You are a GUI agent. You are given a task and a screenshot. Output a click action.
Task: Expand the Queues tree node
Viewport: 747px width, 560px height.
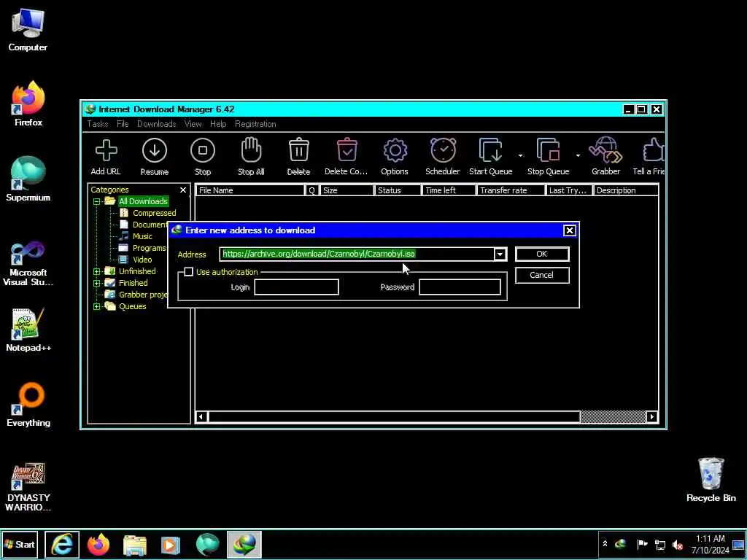click(97, 306)
